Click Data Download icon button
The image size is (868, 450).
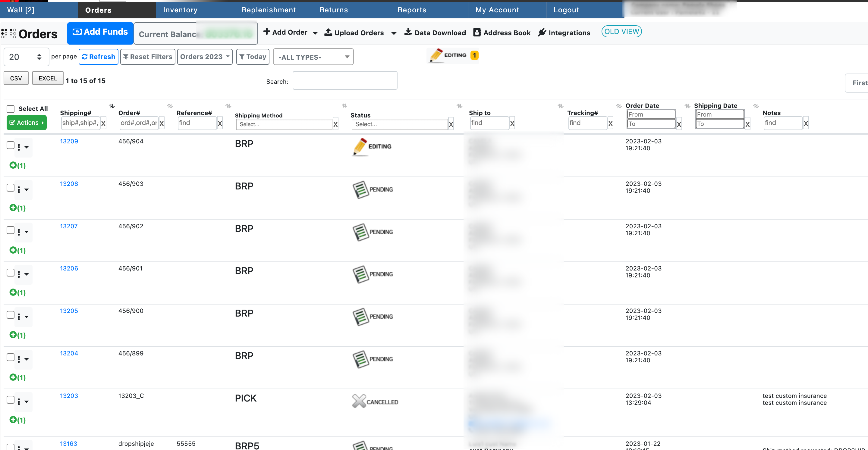click(x=408, y=32)
